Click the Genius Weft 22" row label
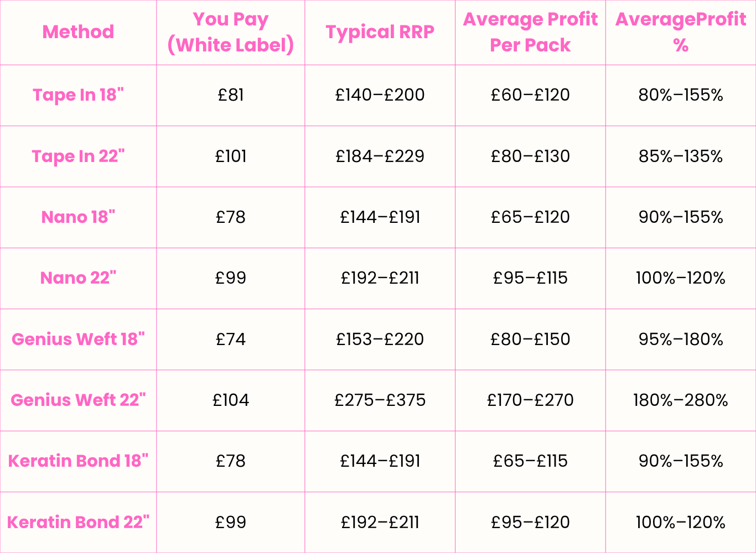This screenshot has width=756, height=553. point(78,400)
